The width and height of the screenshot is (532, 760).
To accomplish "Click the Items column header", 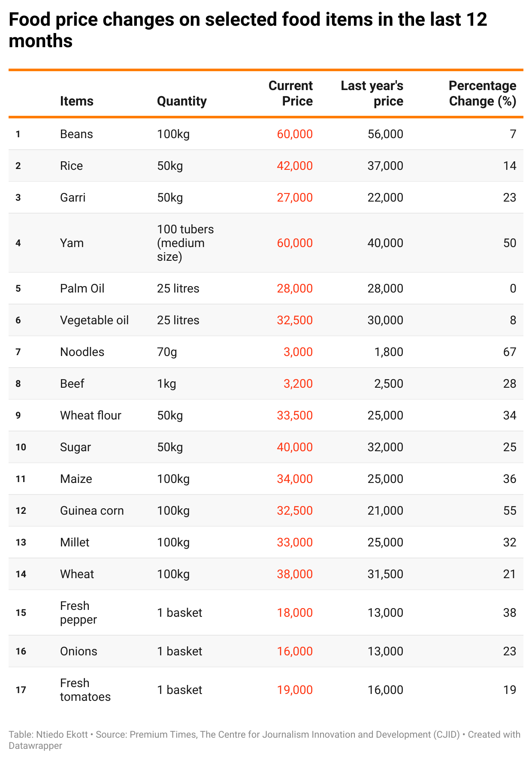I will [76, 101].
